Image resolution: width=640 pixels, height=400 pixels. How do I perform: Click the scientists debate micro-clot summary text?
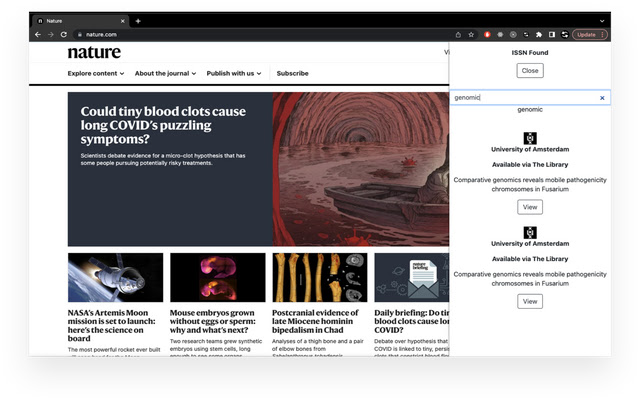pos(163,159)
